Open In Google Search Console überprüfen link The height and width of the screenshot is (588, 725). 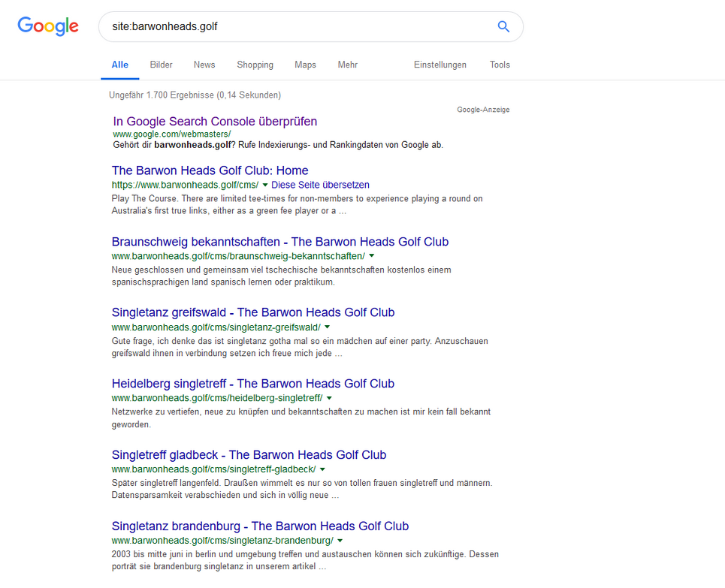pos(215,122)
